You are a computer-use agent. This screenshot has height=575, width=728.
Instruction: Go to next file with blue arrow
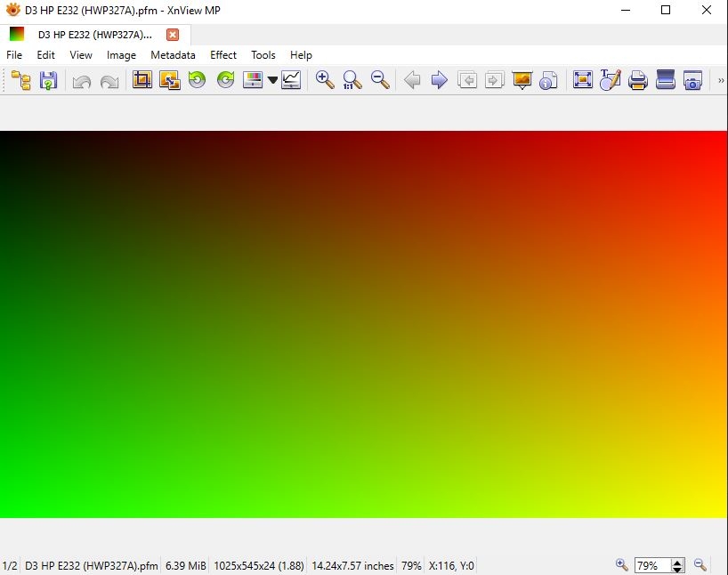[x=439, y=81]
